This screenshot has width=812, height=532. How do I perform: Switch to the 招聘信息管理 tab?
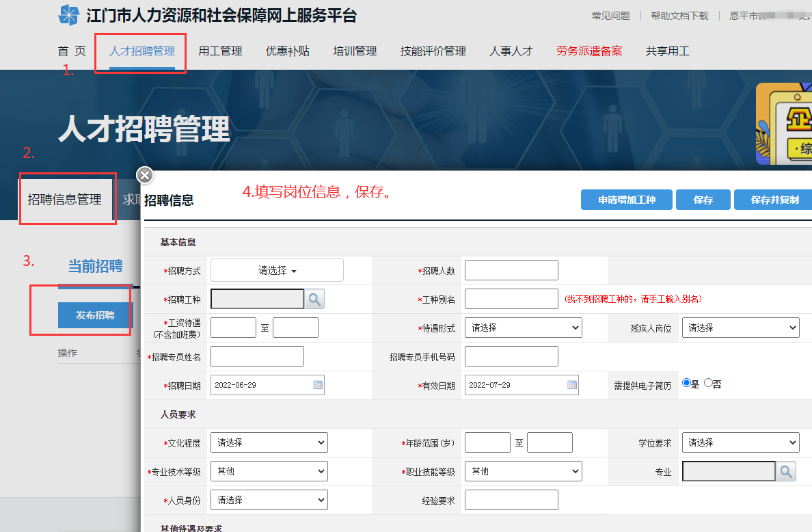65,200
